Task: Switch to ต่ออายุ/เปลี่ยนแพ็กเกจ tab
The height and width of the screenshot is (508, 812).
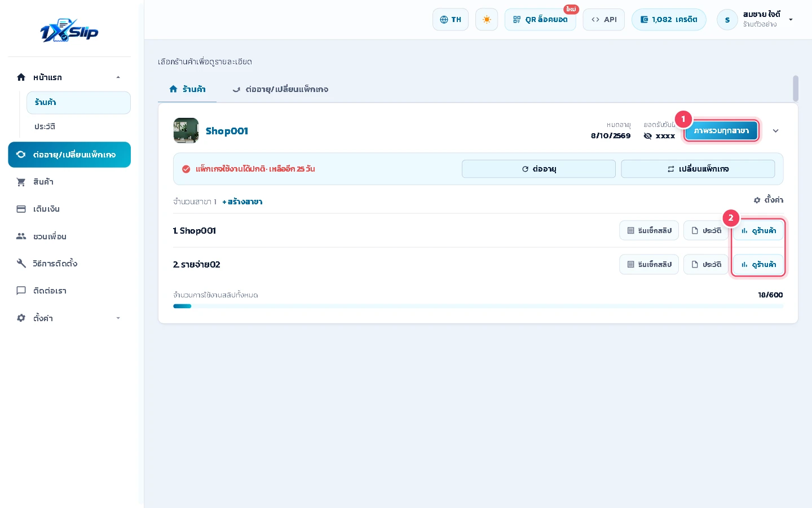Action: 280,89
